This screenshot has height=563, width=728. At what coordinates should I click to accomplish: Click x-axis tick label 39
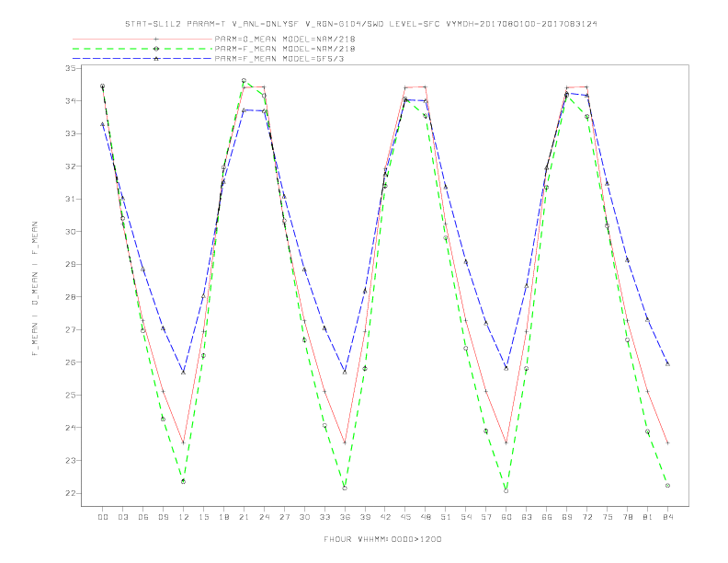[x=365, y=517]
